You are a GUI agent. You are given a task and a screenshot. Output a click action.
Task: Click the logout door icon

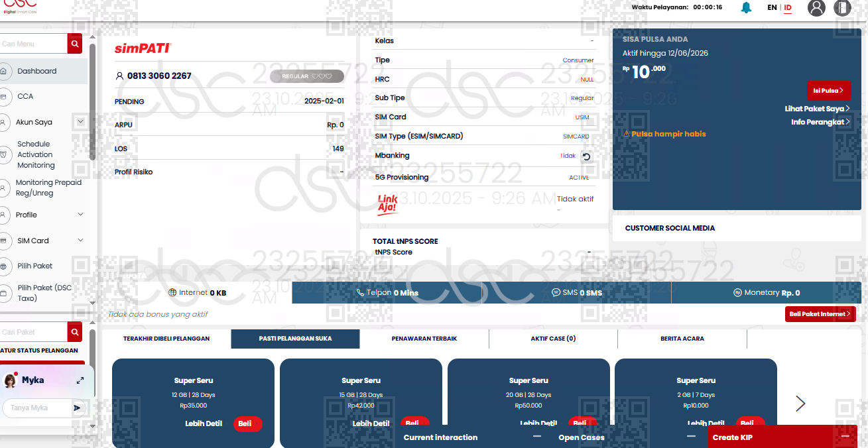coord(841,8)
